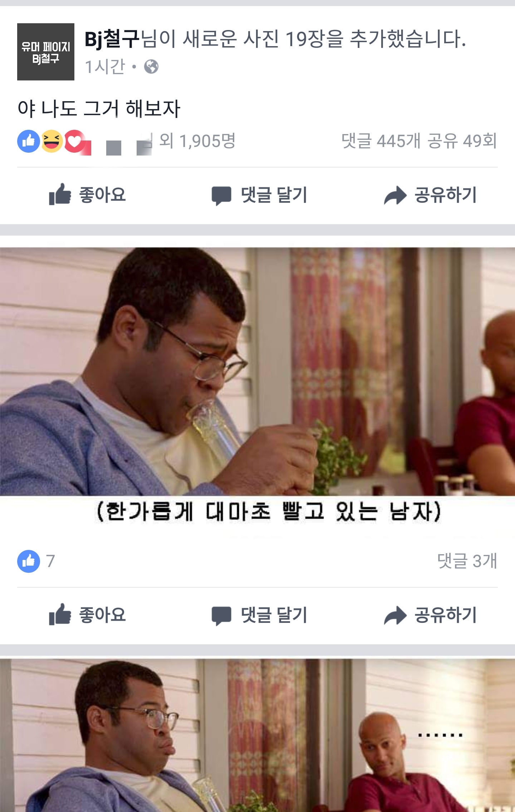Like the album post with top 좋아요

pos(88,195)
